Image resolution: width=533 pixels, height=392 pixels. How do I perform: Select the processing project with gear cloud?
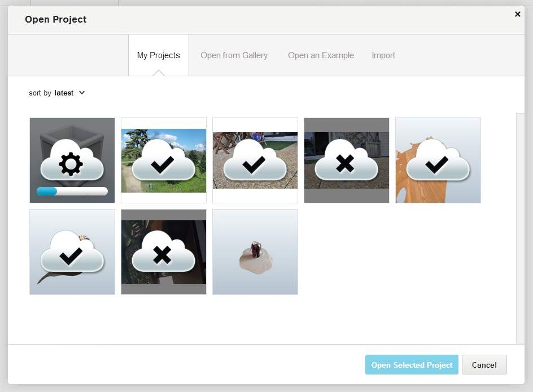(x=72, y=160)
